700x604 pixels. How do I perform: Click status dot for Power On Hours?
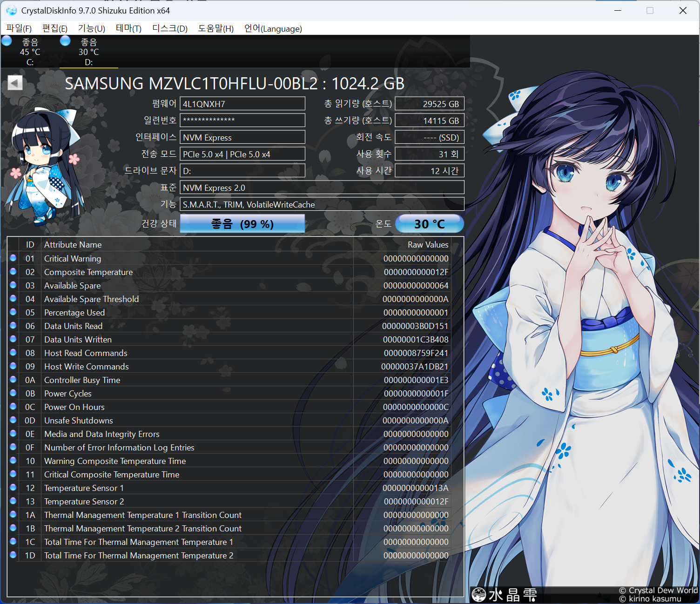coord(13,406)
